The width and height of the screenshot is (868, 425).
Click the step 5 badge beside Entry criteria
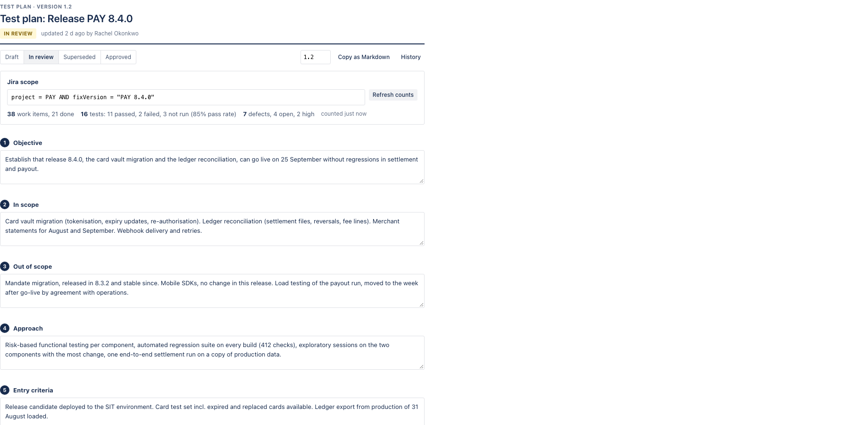tap(5, 390)
